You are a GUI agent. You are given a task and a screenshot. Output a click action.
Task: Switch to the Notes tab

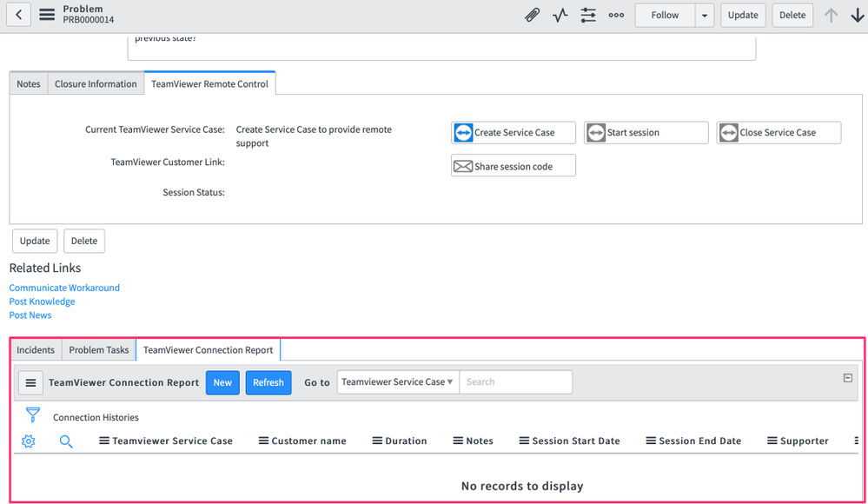click(x=28, y=83)
